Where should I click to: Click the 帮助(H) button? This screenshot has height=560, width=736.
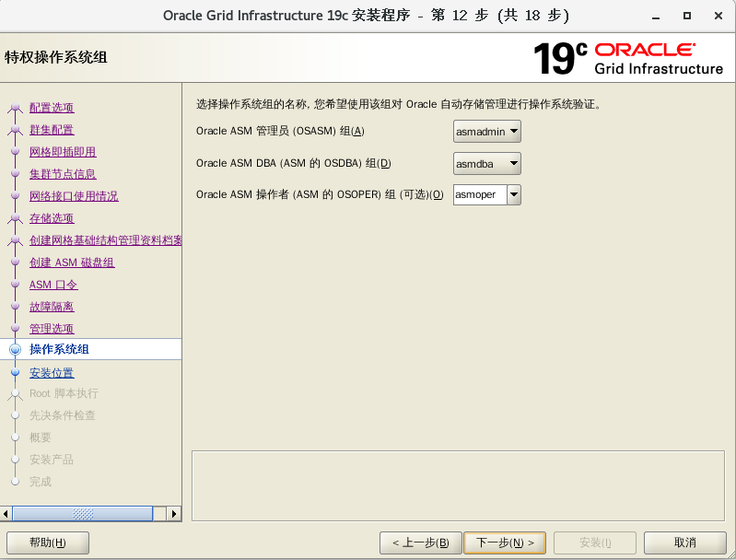point(48,542)
